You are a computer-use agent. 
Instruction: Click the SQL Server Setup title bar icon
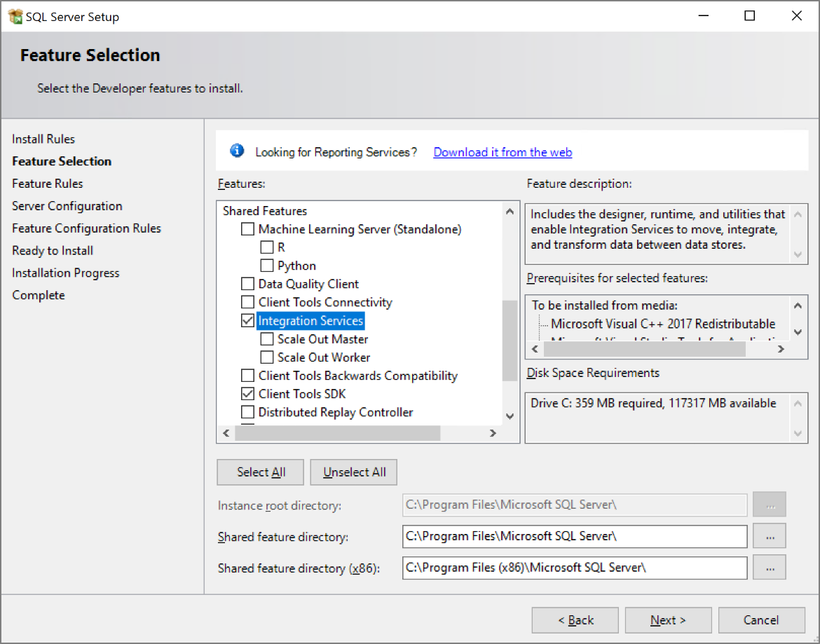tap(15, 15)
